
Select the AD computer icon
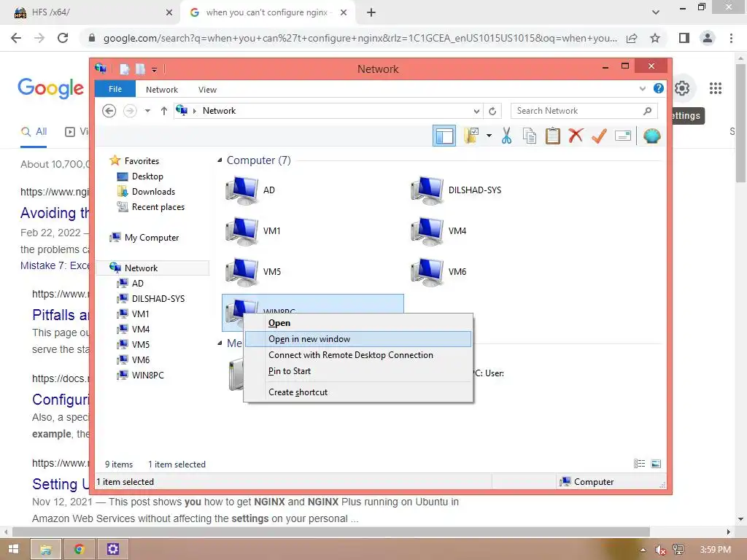tap(243, 190)
